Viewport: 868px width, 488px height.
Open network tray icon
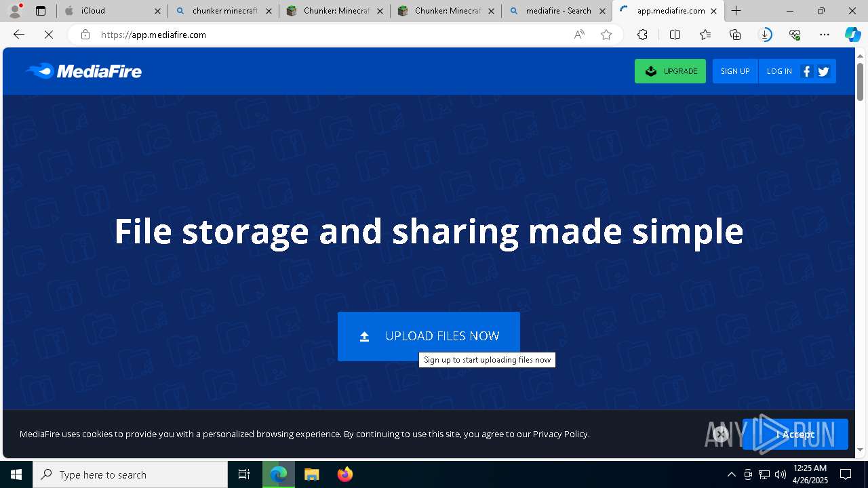click(x=764, y=474)
